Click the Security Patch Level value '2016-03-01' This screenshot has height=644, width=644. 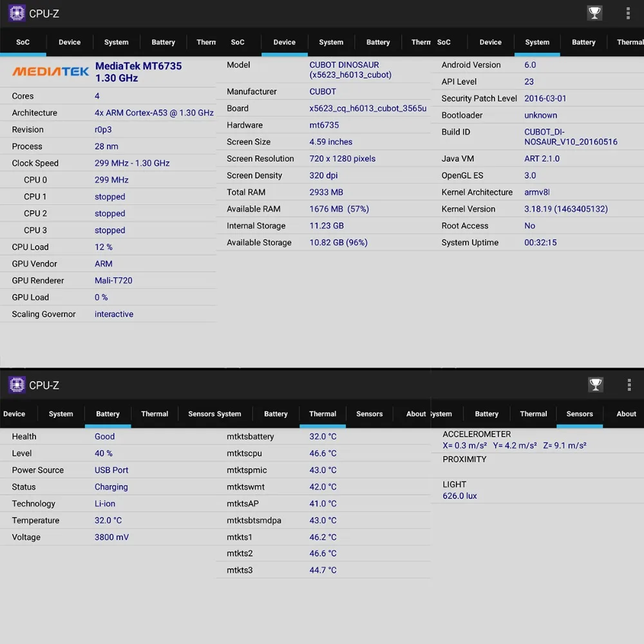(545, 99)
